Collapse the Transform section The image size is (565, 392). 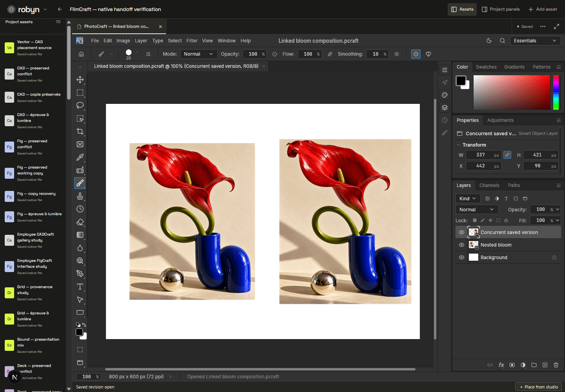coord(458,145)
